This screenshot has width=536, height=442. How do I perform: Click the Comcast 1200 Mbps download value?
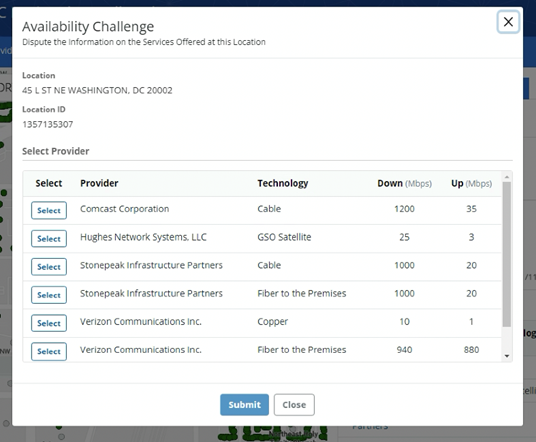coord(404,209)
